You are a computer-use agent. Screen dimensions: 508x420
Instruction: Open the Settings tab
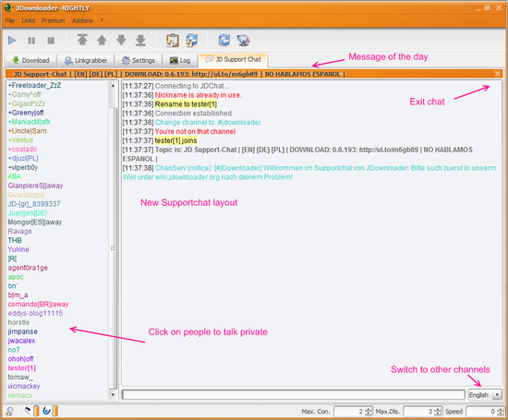point(138,60)
